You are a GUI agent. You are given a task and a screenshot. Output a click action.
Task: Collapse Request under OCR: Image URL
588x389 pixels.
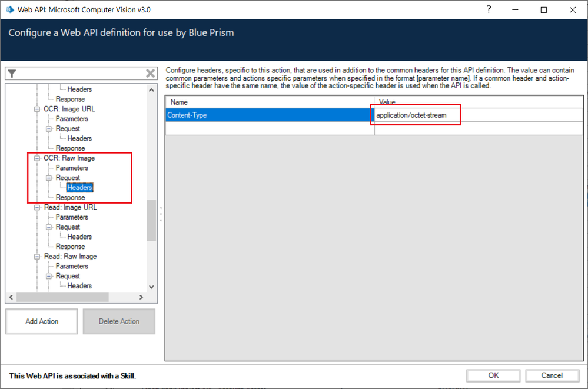pos(49,129)
